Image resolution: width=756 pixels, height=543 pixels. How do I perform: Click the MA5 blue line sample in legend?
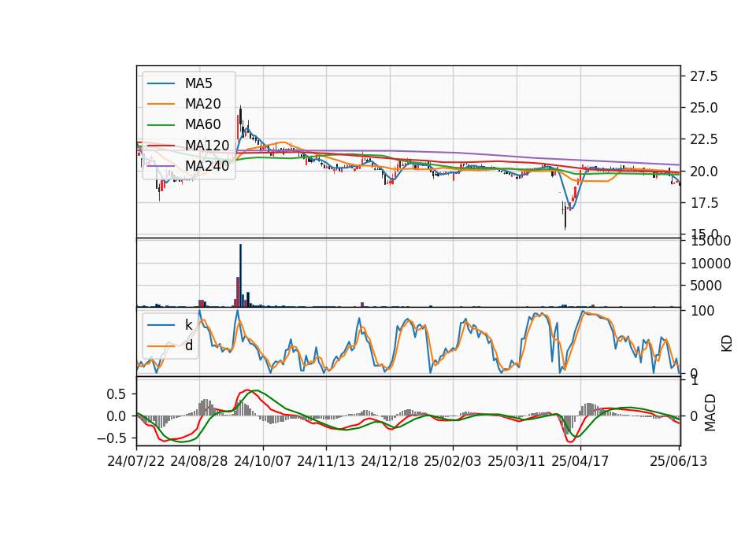click(x=161, y=83)
